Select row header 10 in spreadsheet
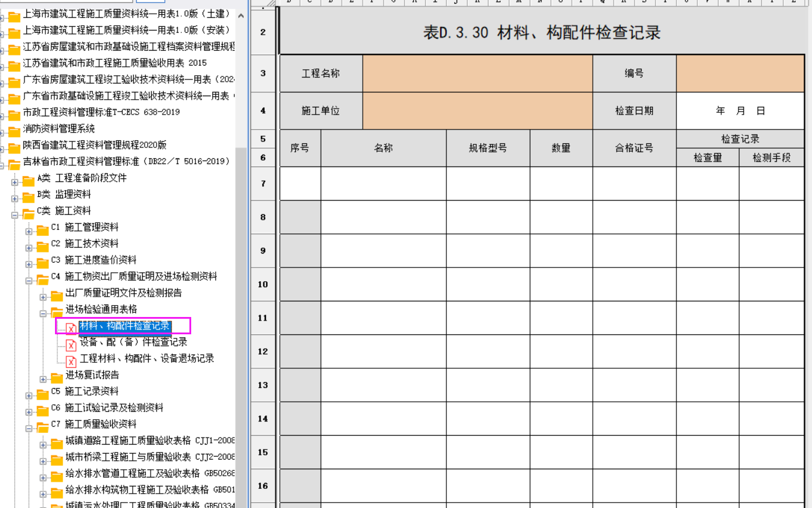This screenshot has width=812, height=508. coord(263,285)
